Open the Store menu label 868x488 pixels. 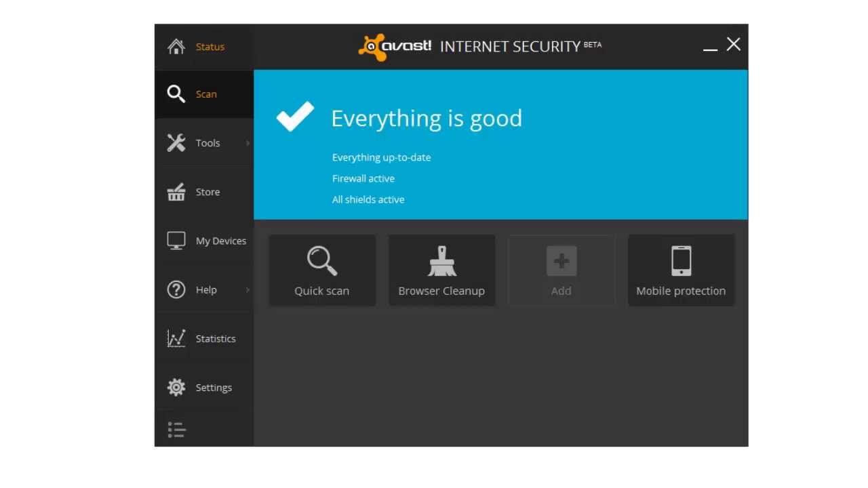click(x=208, y=192)
